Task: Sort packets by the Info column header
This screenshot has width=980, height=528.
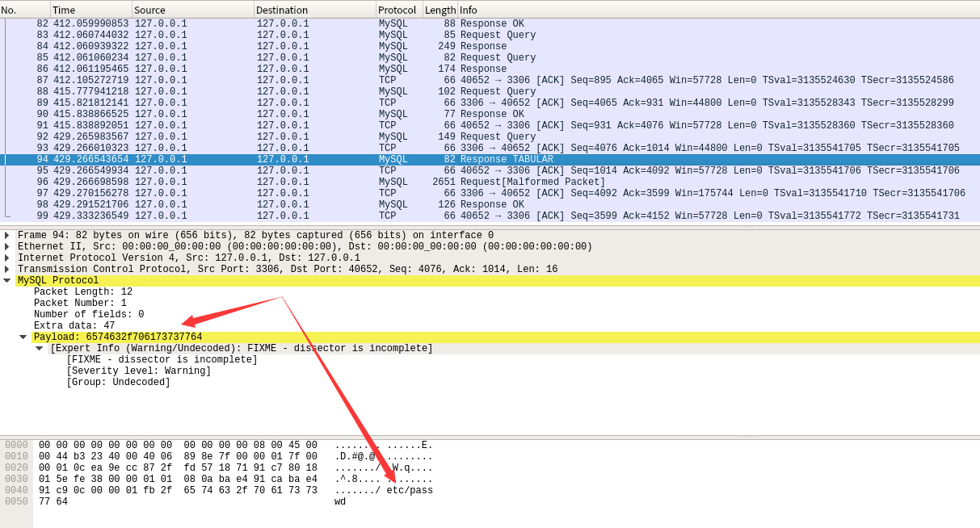Action: coord(719,10)
